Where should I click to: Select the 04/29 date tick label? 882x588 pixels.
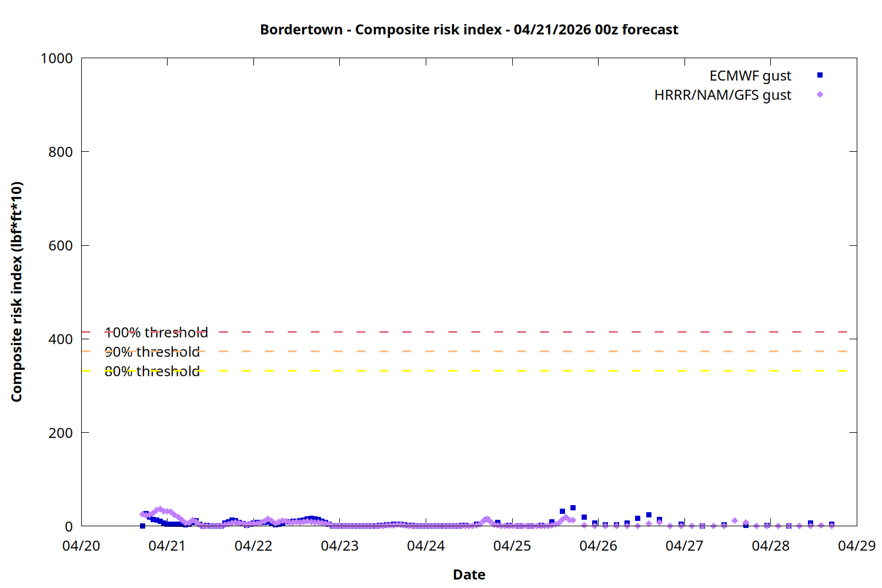click(856, 546)
